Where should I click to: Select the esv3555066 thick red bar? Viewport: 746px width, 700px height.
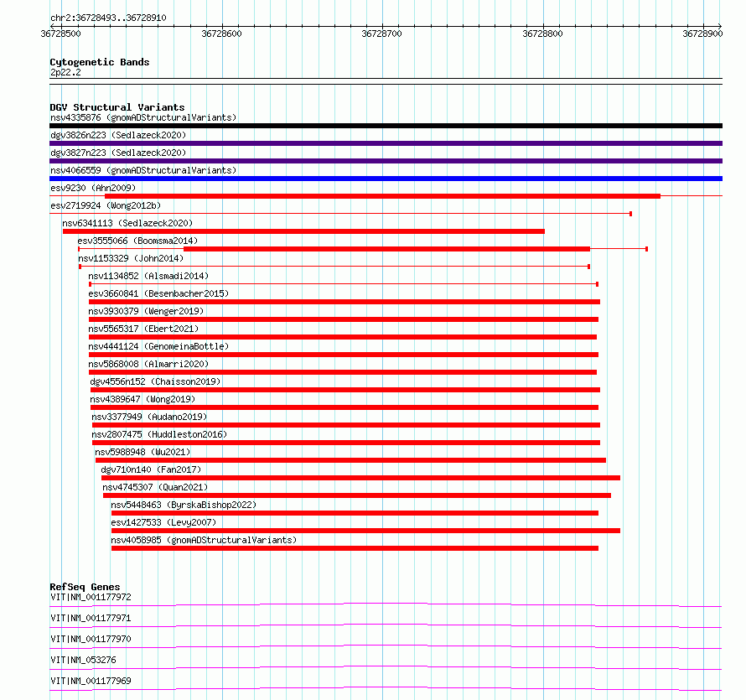click(386, 249)
